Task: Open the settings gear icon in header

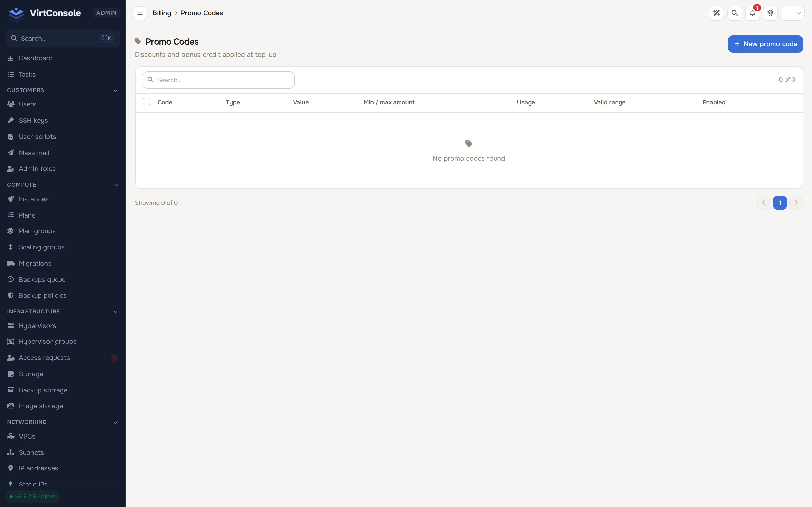Action: [x=770, y=13]
